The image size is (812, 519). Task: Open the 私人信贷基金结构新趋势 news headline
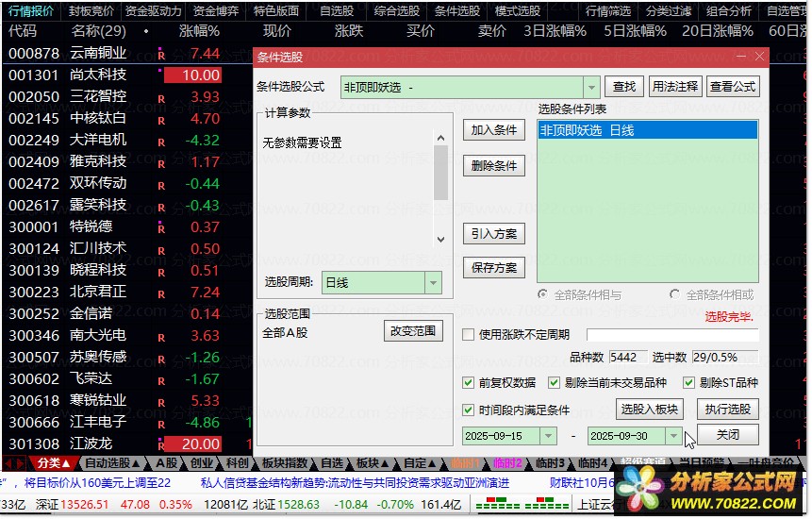pyautogui.click(x=355, y=483)
